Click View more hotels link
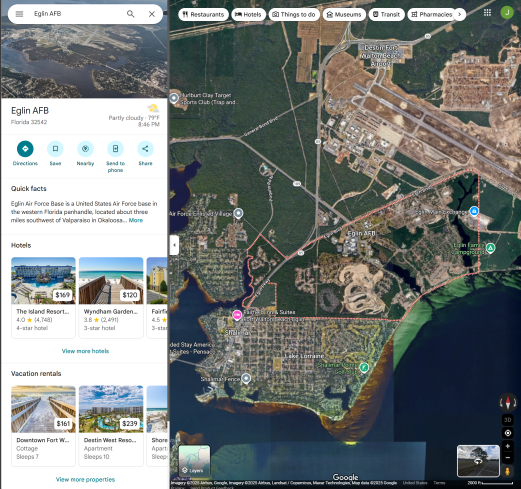521x489 pixels. click(85, 351)
